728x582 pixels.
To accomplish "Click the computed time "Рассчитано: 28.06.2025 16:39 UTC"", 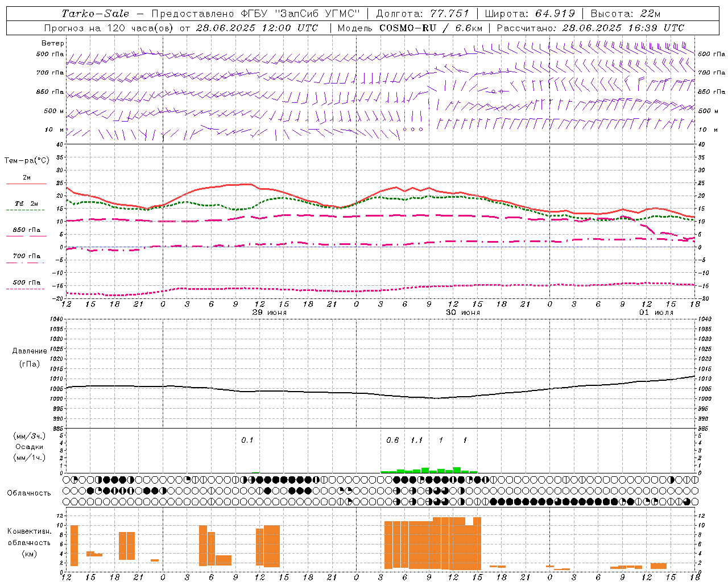I will 590,28.
